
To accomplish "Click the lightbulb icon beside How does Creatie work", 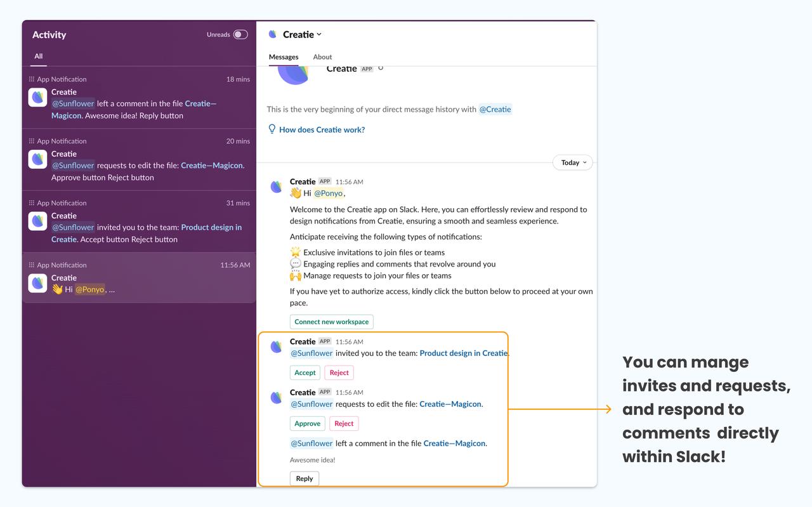I will tap(272, 129).
